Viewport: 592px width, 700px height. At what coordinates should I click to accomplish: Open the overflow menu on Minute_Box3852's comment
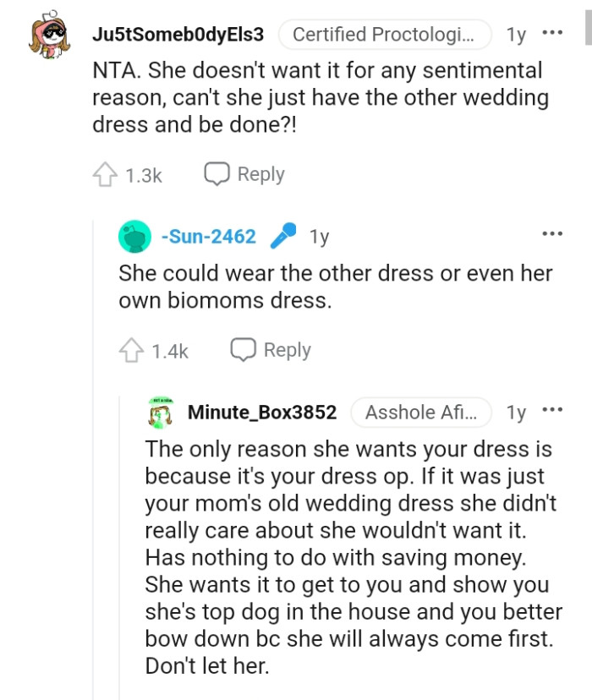point(552,409)
